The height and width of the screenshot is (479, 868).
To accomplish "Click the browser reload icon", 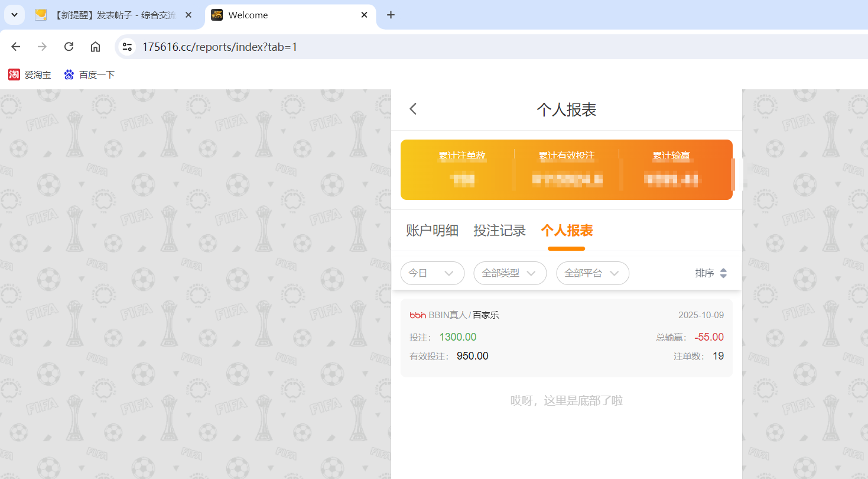I will point(69,46).
